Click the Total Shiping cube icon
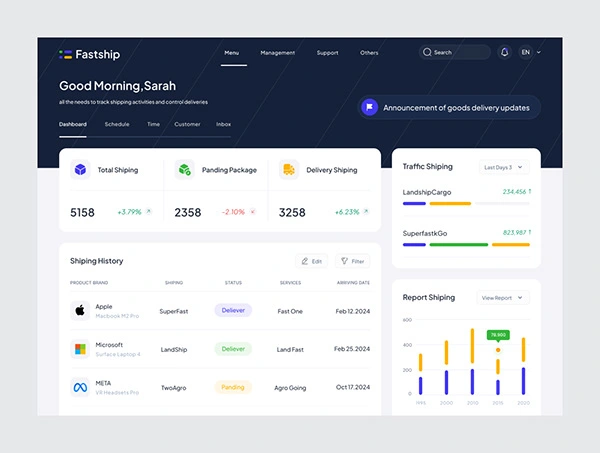 pos(80,169)
